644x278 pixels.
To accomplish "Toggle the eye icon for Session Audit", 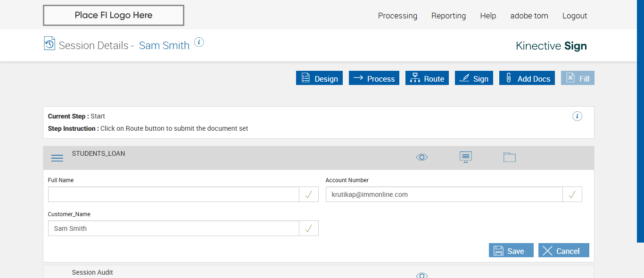I will click(422, 275).
